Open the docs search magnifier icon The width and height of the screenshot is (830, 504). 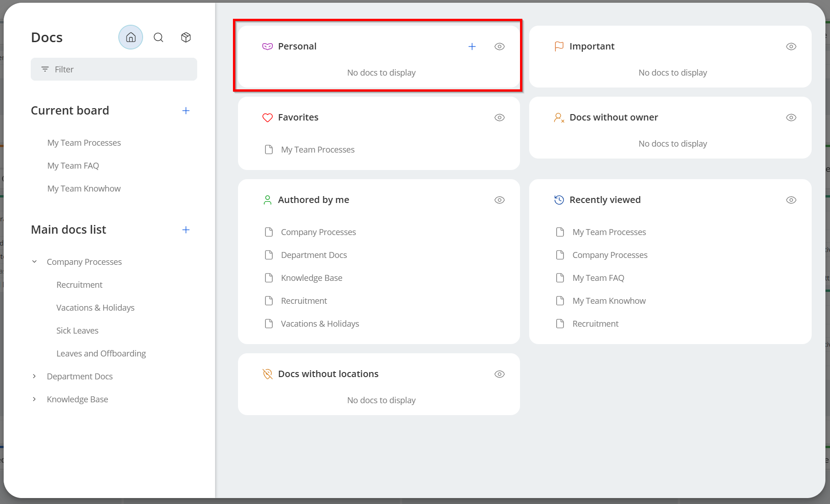pyautogui.click(x=158, y=38)
